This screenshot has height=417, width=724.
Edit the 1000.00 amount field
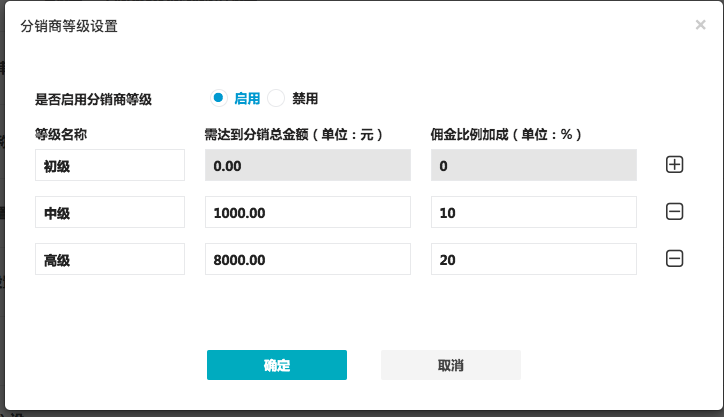308,212
